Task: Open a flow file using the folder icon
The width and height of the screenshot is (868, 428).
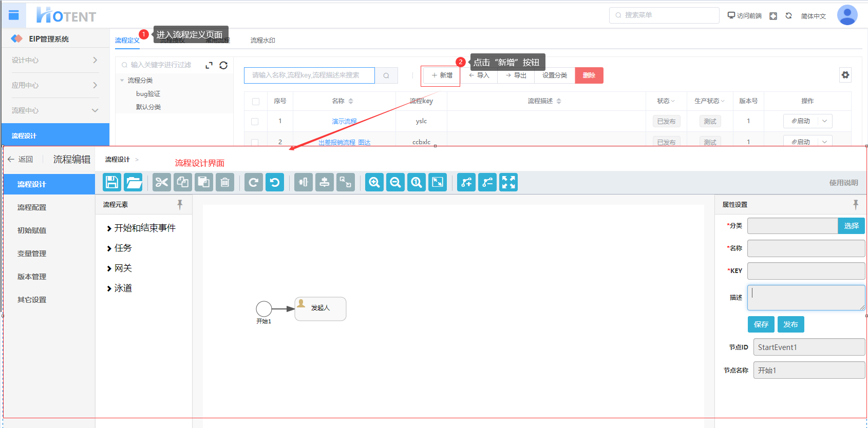Action: tap(133, 182)
